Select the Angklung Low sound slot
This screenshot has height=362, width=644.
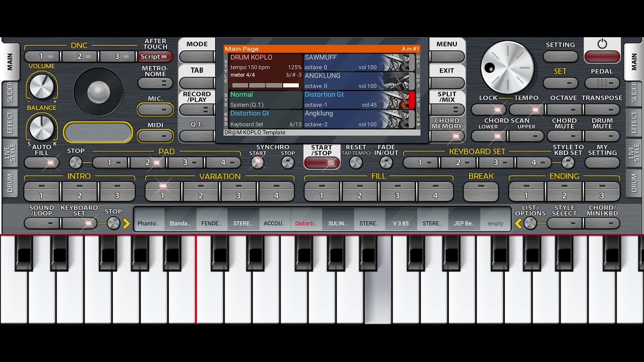pos(359,119)
